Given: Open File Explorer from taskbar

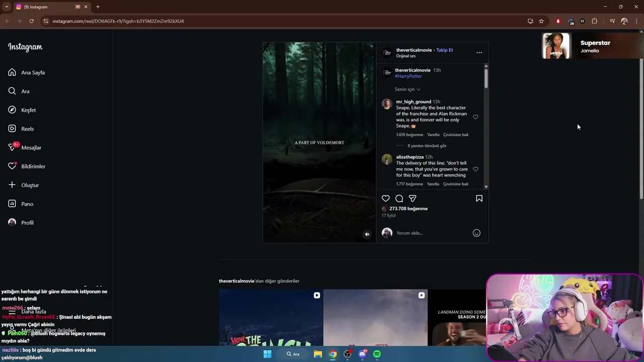Looking at the screenshot, I should (318, 354).
